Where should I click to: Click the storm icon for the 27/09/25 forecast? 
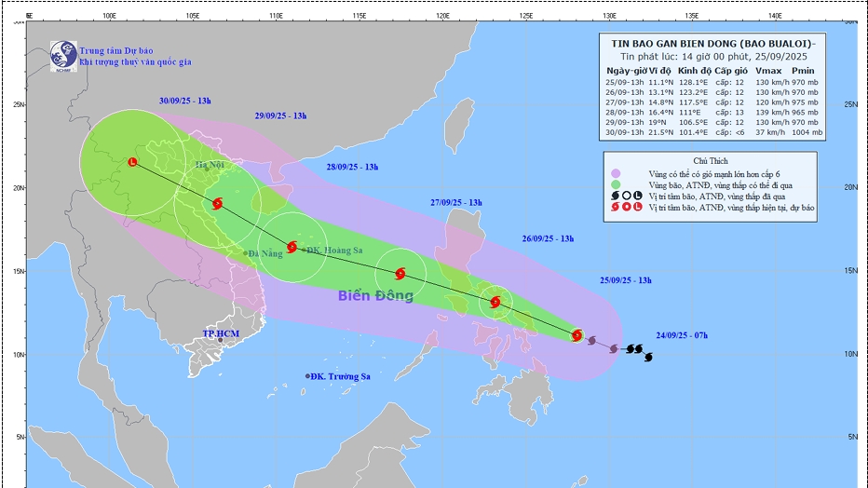click(x=400, y=274)
